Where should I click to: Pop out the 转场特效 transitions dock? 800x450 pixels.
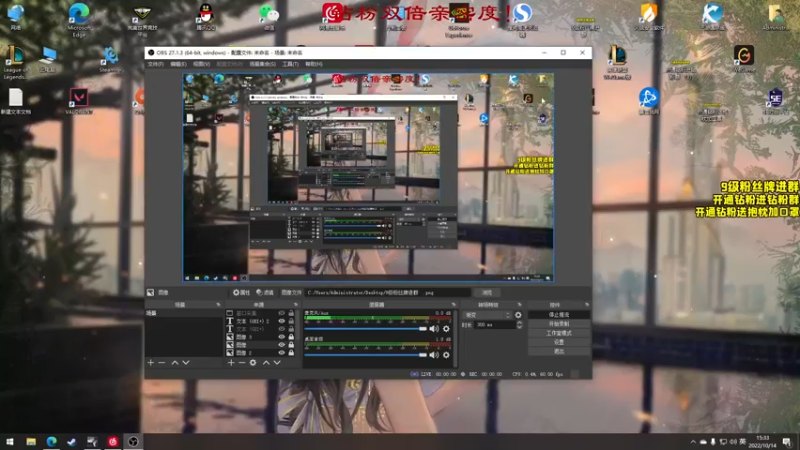coord(519,305)
